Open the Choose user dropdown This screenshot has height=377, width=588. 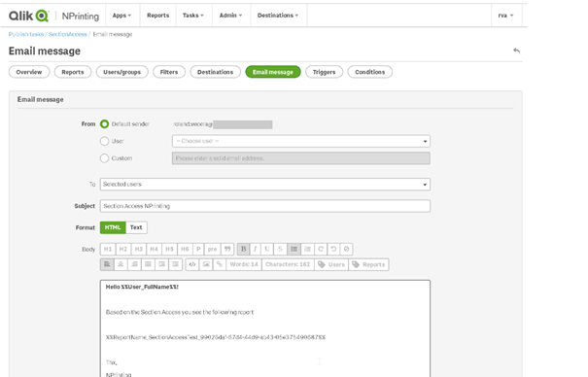[301, 141]
